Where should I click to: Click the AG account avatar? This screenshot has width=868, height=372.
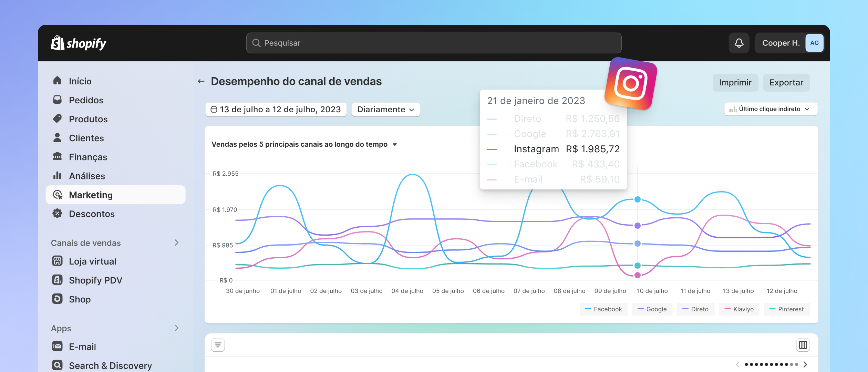coord(814,43)
